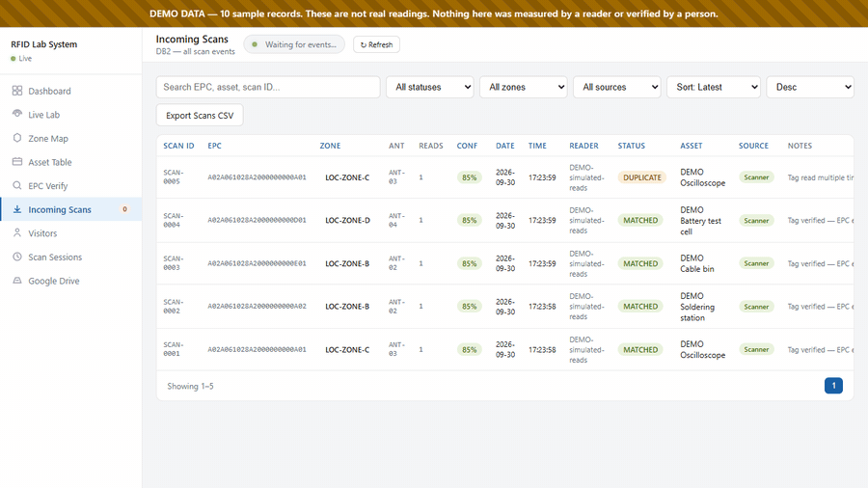This screenshot has width=868, height=488.
Task: Click the SCAN-0005 scan ID
Action: click(174, 177)
